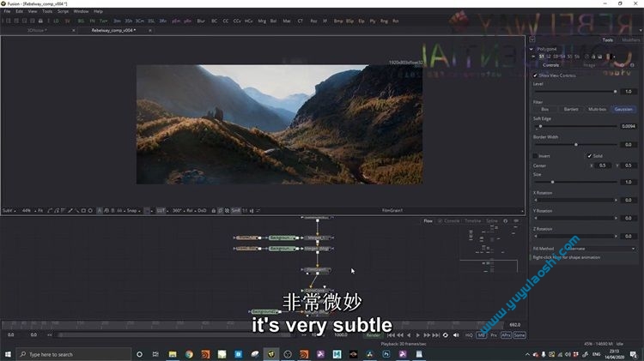Open the Windows notification center
Viewport: 644px width, 361px height.
[x=634, y=354]
